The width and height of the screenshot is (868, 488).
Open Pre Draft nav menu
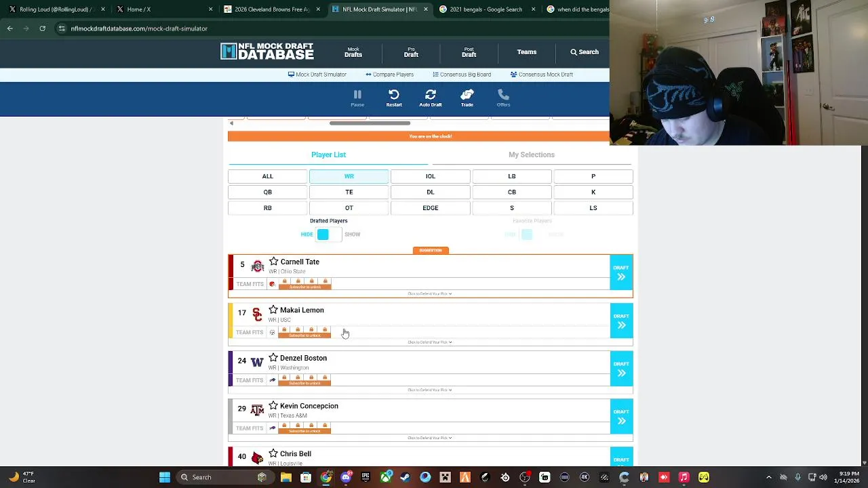tap(411, 52)
